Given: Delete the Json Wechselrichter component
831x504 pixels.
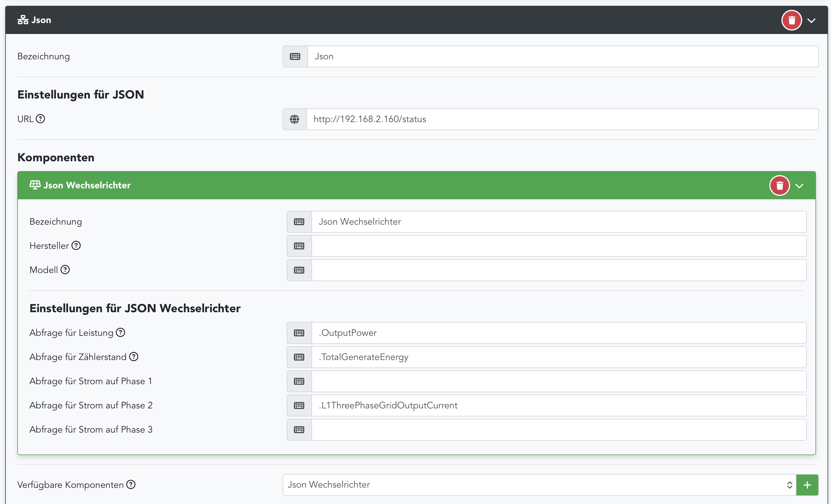Looking at the screenshot, I should (779, 185).
